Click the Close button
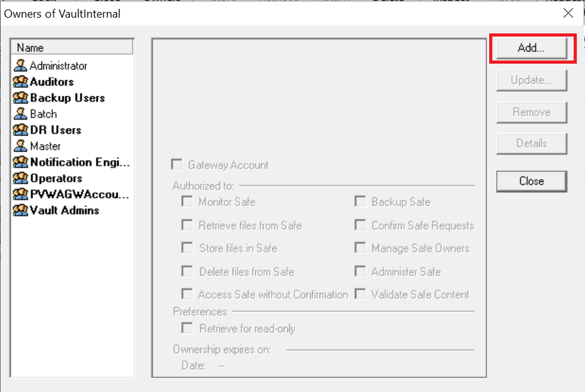The height and width of the screenshot is (392, 585). pos(531,182)
